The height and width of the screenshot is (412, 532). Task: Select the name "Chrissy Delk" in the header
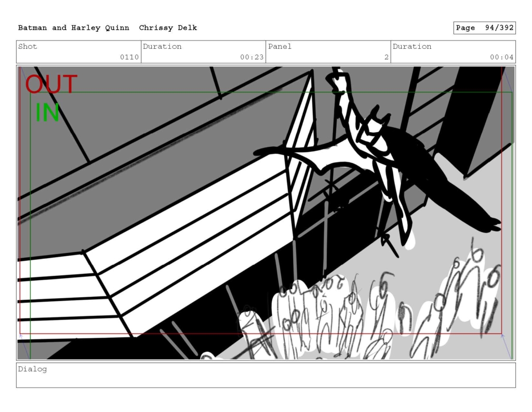coord(168,28)
